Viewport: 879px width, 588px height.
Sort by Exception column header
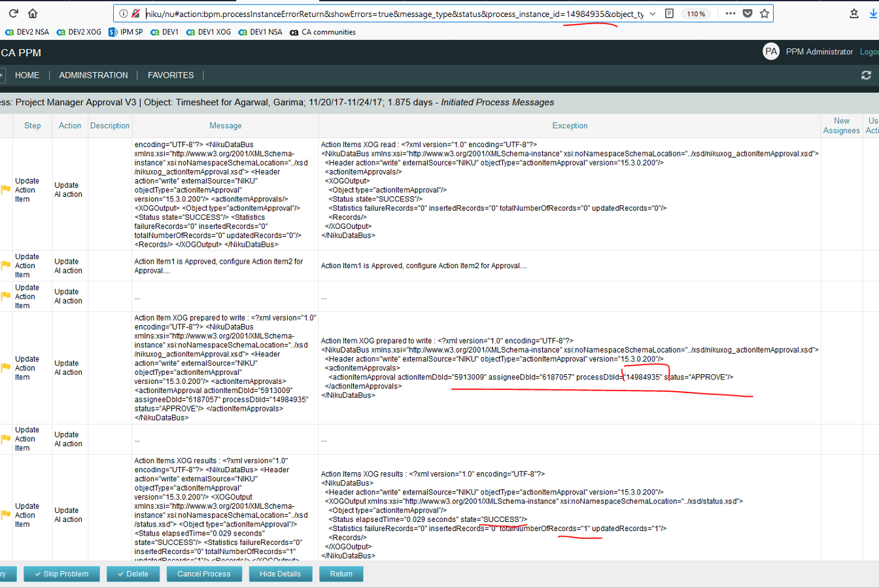tap(570, 126)
